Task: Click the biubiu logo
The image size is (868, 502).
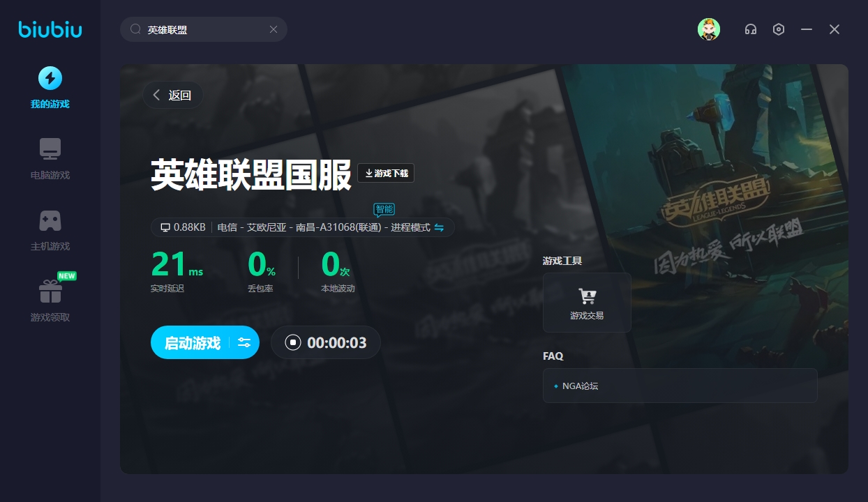Action: (x=50, y=29)
